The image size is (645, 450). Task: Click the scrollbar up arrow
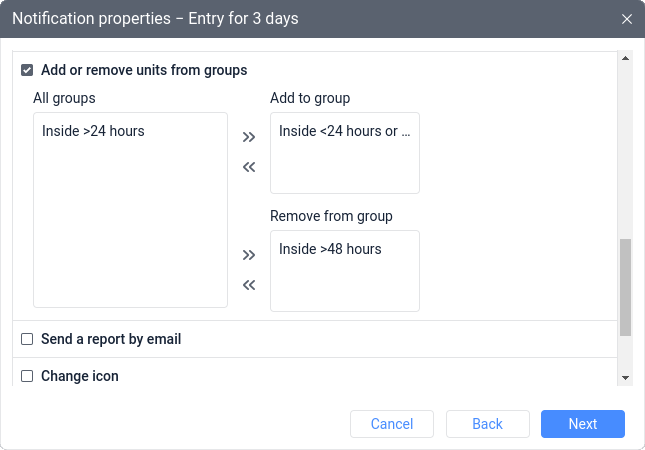coord(626,59)
